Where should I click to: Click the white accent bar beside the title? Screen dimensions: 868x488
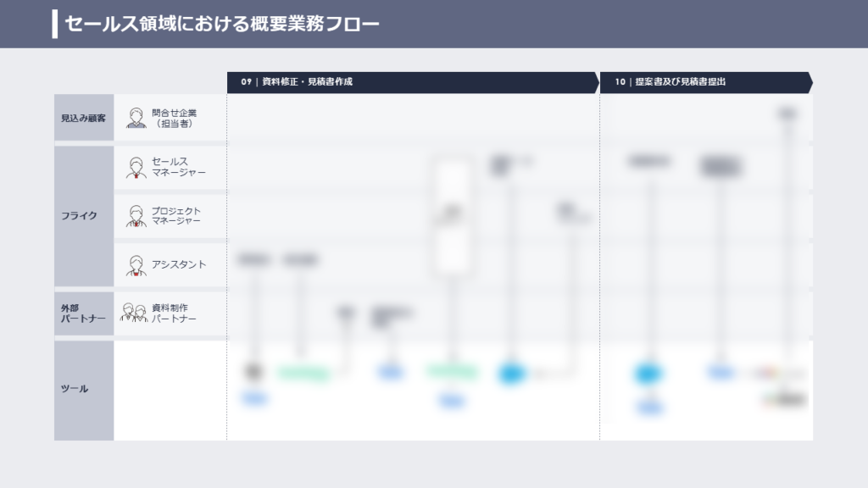click(55, 24)
